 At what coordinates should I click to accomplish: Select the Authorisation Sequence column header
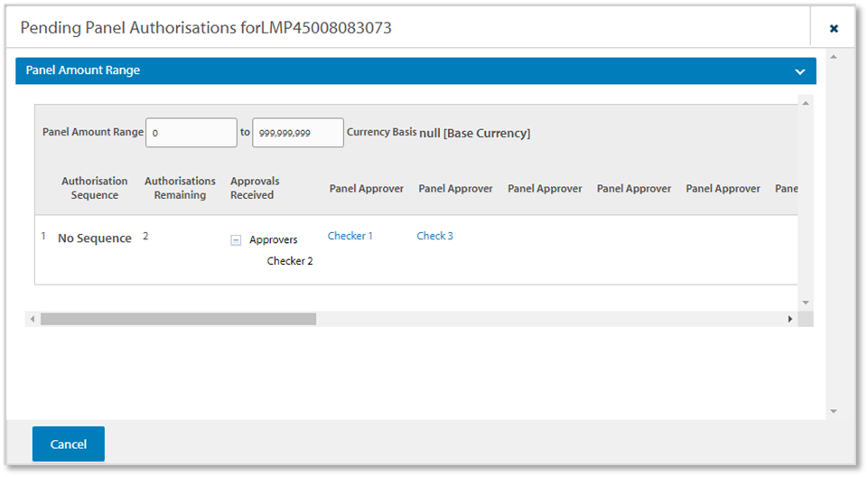point(95,188)
